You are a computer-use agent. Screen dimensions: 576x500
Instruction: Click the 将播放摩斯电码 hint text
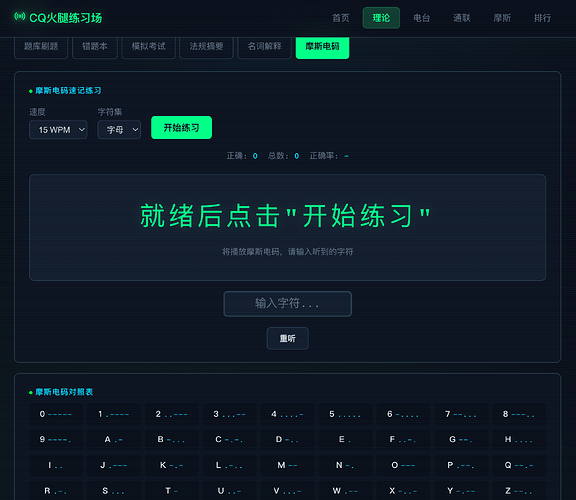pos(288,252)
